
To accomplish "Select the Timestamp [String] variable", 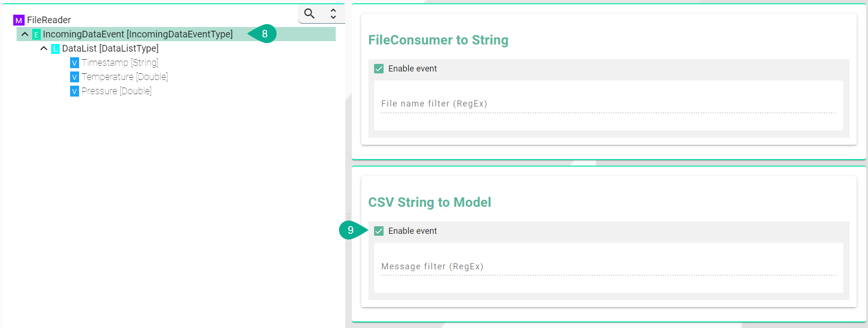I will (120, 62).
